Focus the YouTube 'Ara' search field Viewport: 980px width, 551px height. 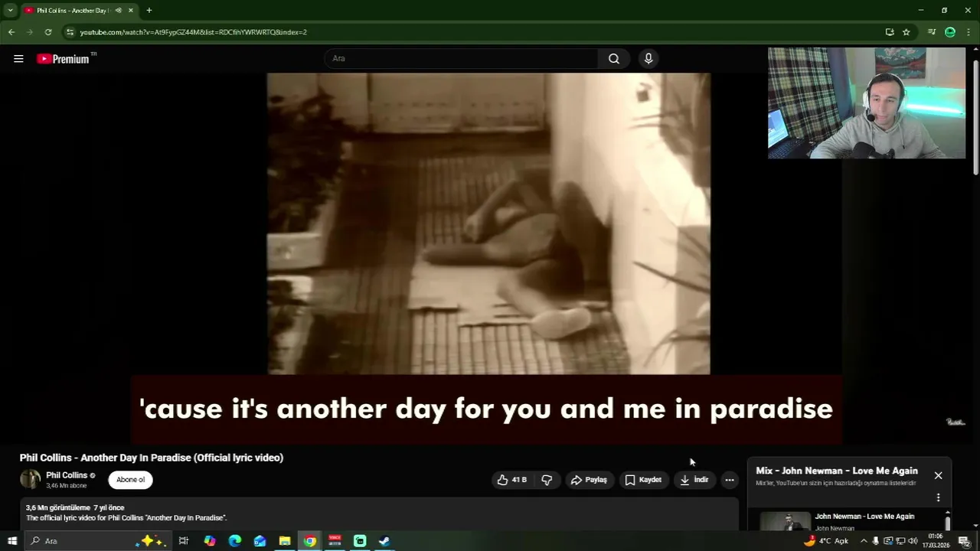(462, 59)
